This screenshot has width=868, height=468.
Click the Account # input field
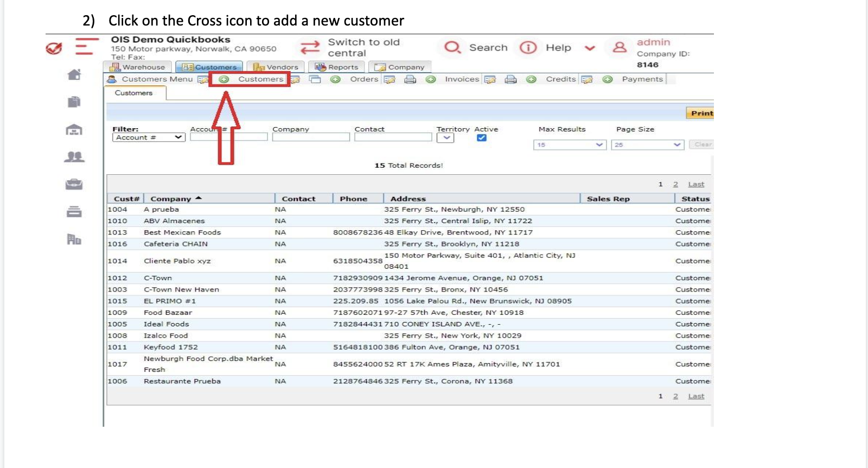(229, 137)
